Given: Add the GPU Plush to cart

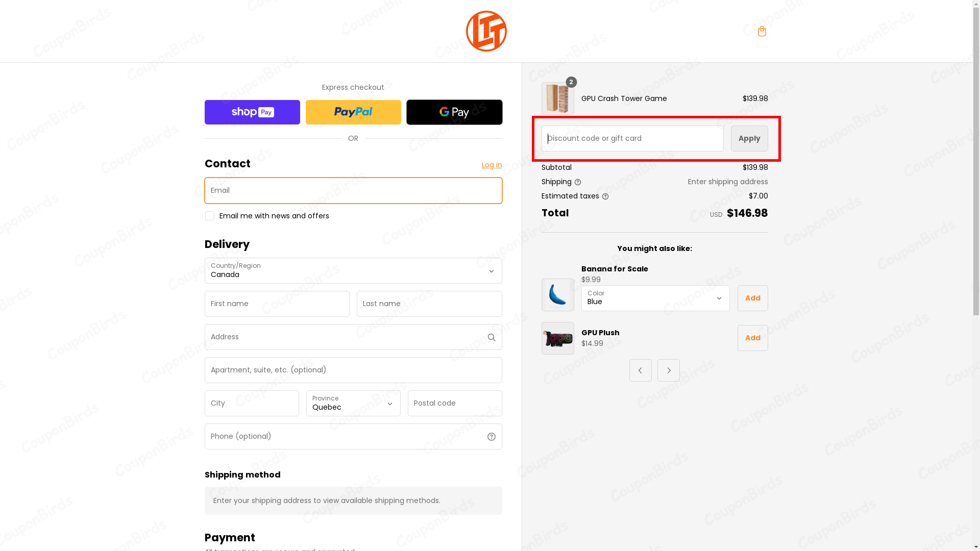Looking at the screenshot, I should pyautogui.click(x=752, y=338).
